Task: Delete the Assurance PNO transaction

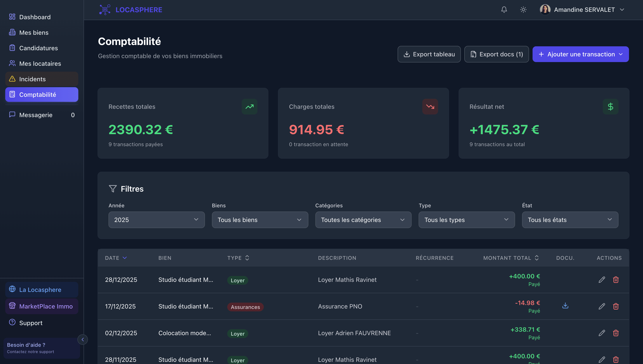Action: click(x=616, y=306)
